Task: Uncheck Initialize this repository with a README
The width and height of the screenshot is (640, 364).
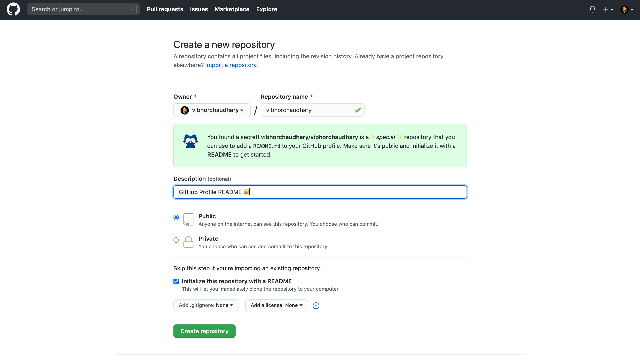Action: (x=176, y=281)
